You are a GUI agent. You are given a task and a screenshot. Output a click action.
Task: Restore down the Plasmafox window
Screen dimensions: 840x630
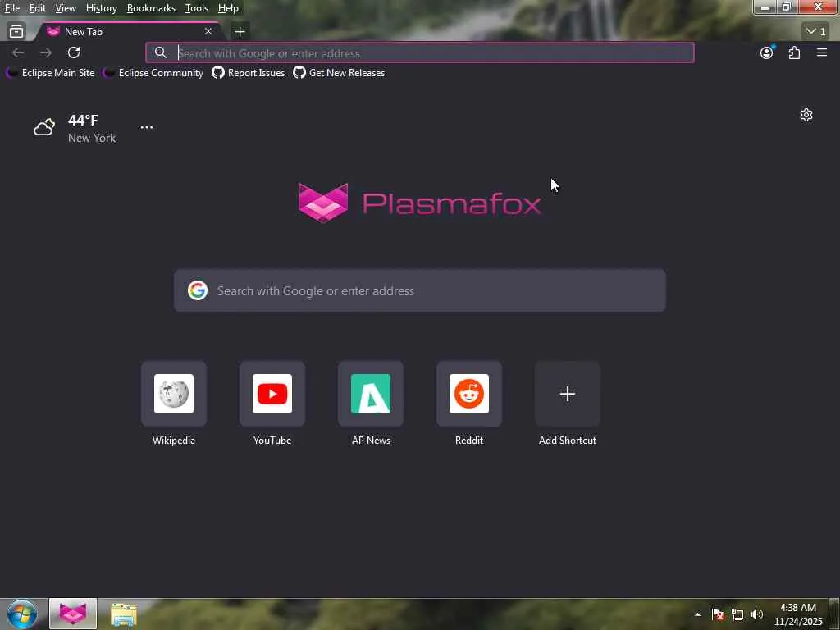coord(787,7)
